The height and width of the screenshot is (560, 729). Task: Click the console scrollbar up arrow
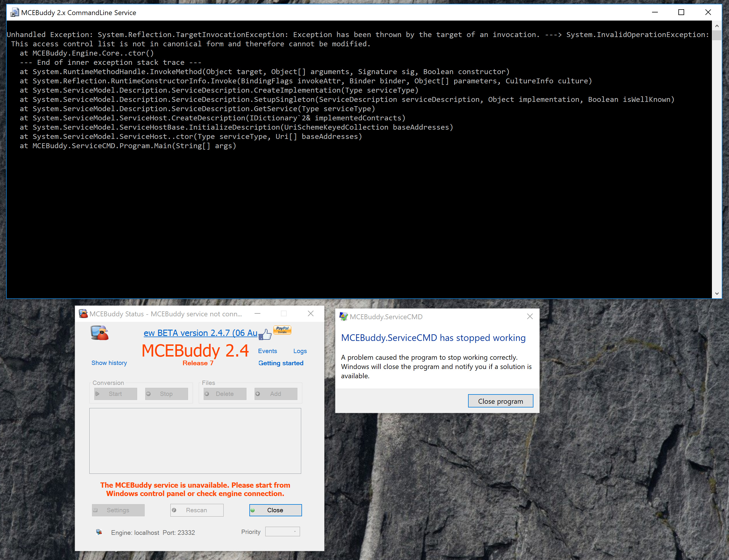click(x=717, y=26)
